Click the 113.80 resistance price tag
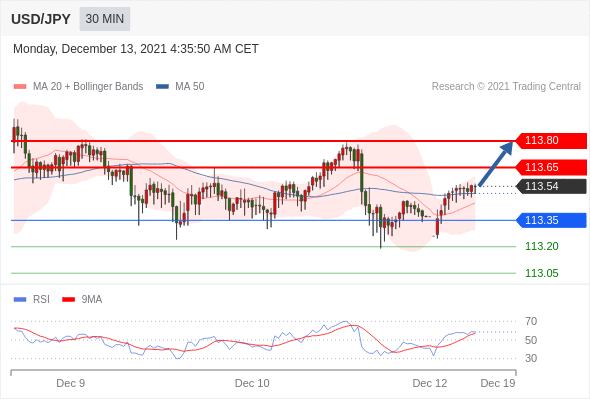The image size is (590, 400). 551,141
